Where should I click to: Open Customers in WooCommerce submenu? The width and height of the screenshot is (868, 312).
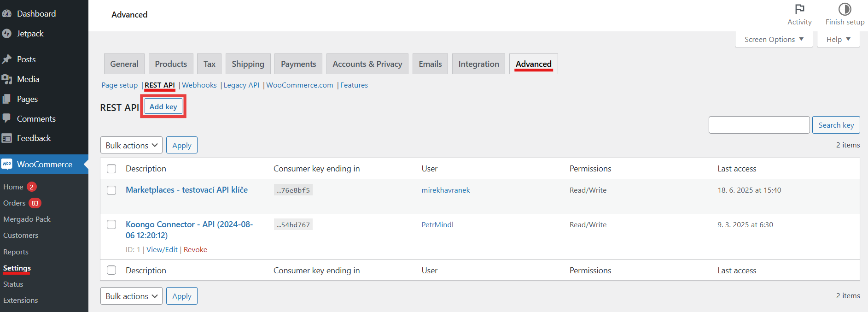coord(21,235)
